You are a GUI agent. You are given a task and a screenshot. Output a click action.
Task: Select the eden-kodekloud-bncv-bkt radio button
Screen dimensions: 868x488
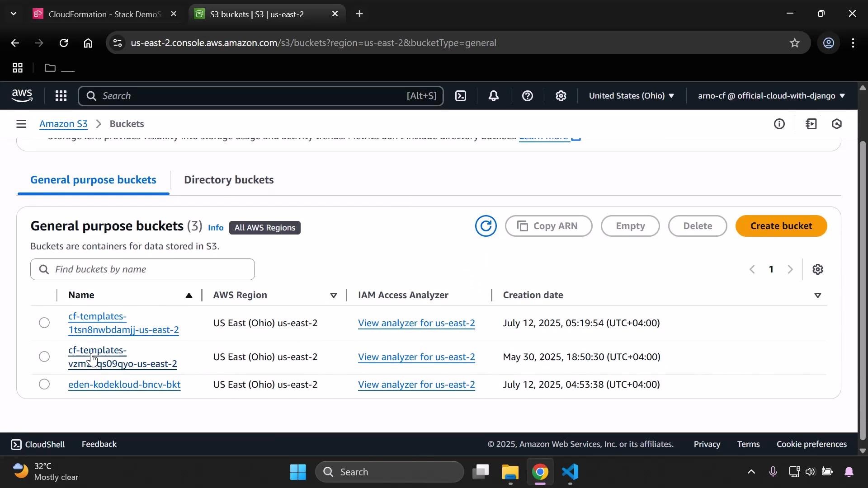(x=44, y=384)
